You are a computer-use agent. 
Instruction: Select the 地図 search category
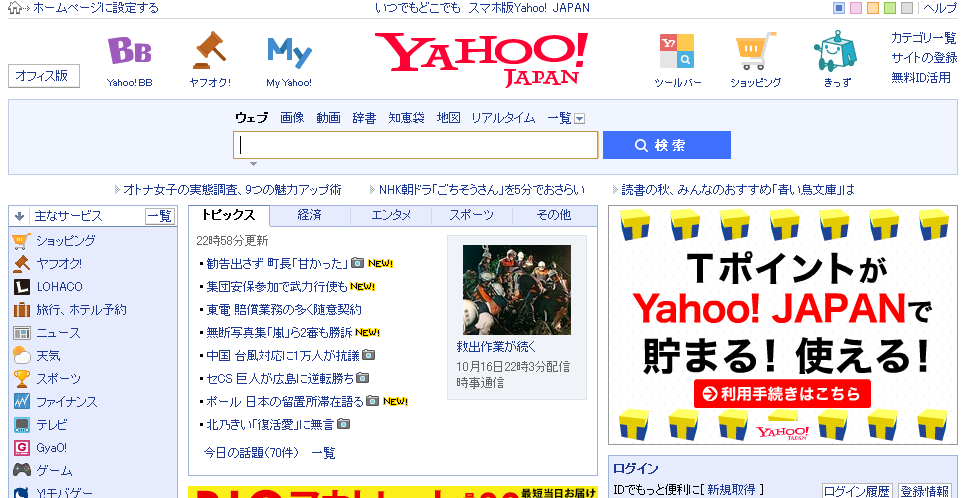point(448,118)
